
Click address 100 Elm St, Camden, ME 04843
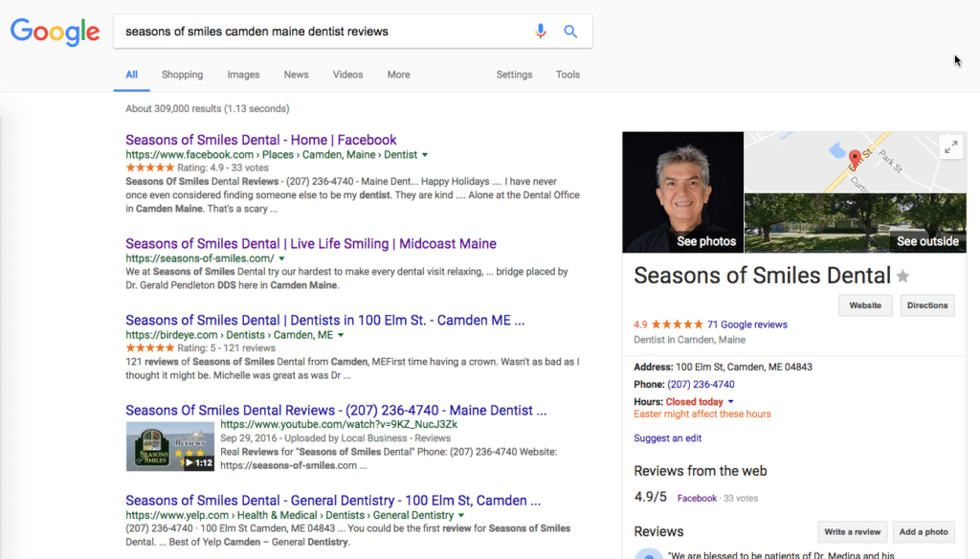coord(744,367)
